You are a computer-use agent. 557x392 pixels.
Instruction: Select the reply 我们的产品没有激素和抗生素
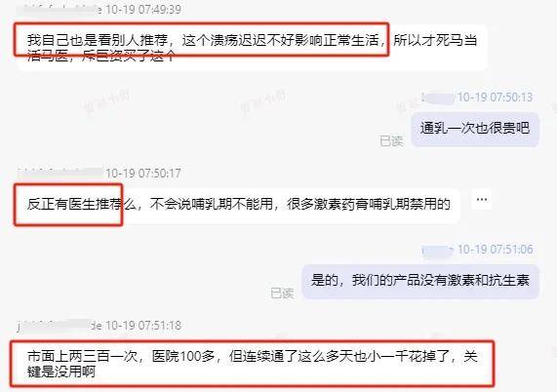(x=420, y=281)
